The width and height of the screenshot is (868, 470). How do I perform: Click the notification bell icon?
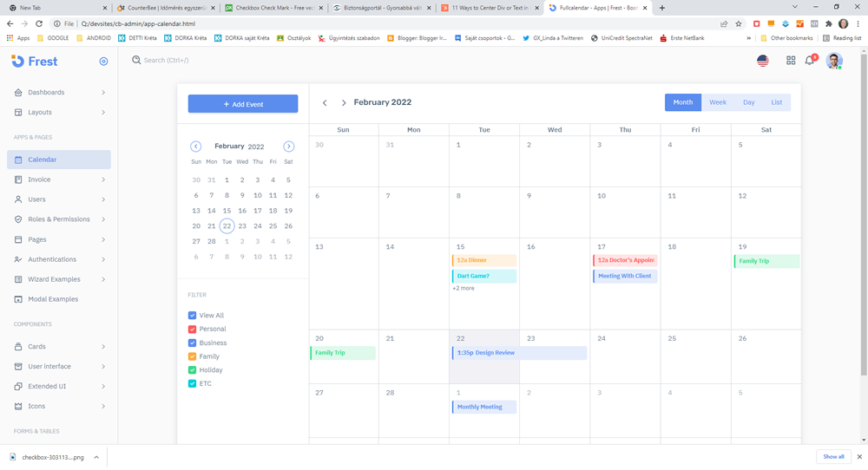point(809,61)
